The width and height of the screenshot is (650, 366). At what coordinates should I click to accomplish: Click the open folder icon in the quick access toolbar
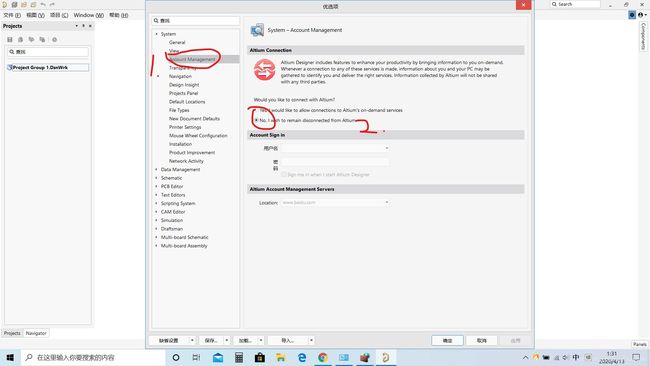pos(24,5)
